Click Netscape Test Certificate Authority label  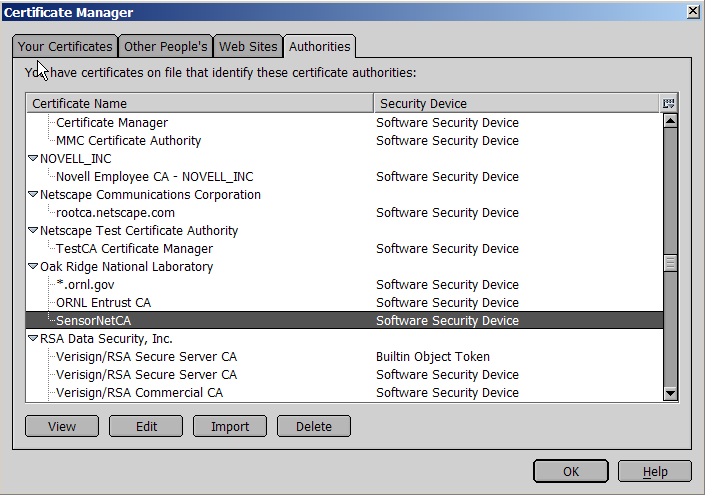tap(139, 231)
